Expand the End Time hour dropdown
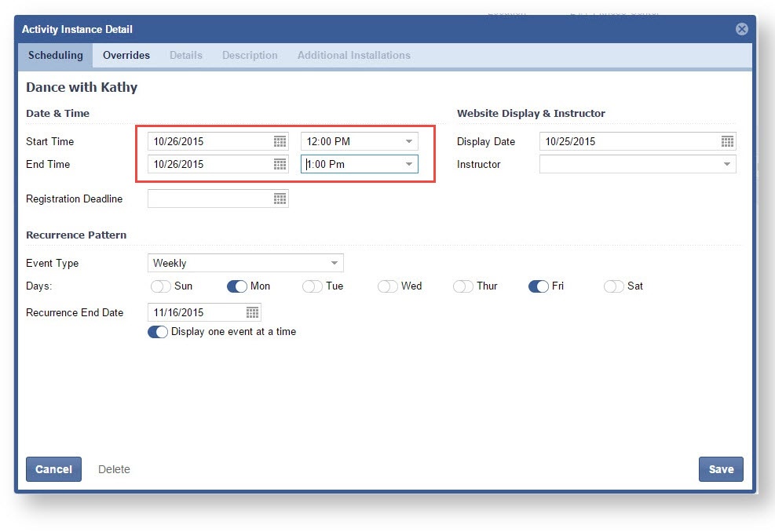Image resolution: width=775 pixels, height=532 pixels. (408, 164)
